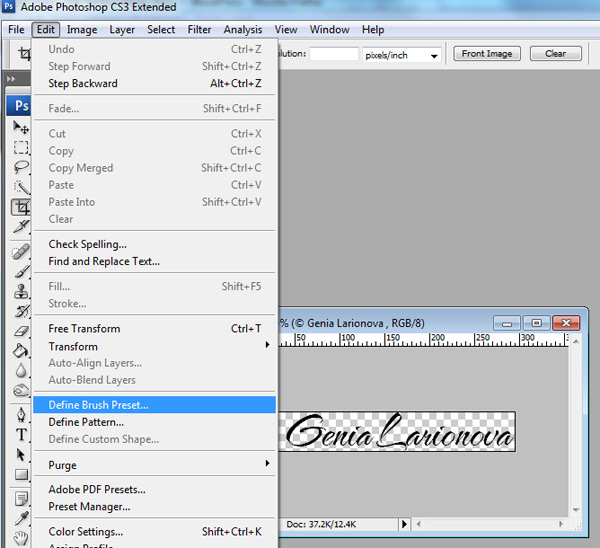Select the Crop tool in toolbox

(x=21, y=207)
